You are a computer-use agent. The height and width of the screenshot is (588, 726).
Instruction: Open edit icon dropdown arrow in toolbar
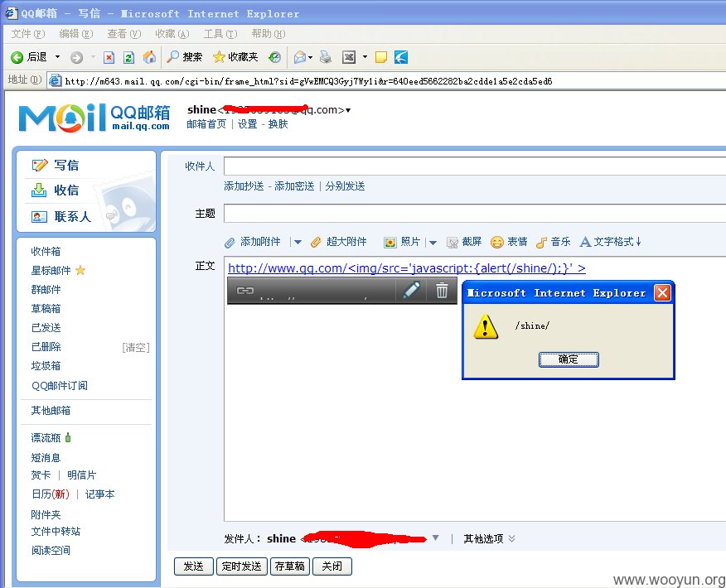coord(365,57)
